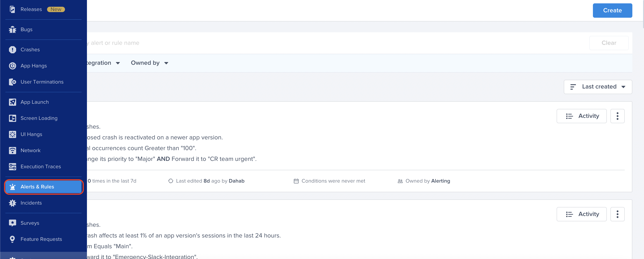Click the User Terminations icon
Screen dimensions: 644x259
pos(12,82)
